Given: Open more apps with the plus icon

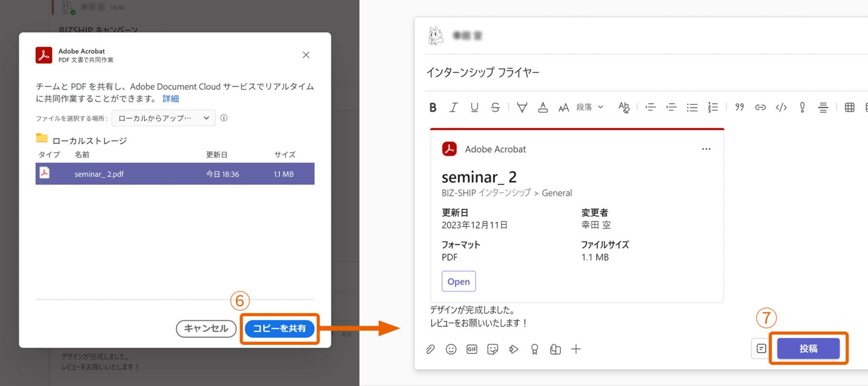Looking at the screenshot, I should [x=576, y=349].
